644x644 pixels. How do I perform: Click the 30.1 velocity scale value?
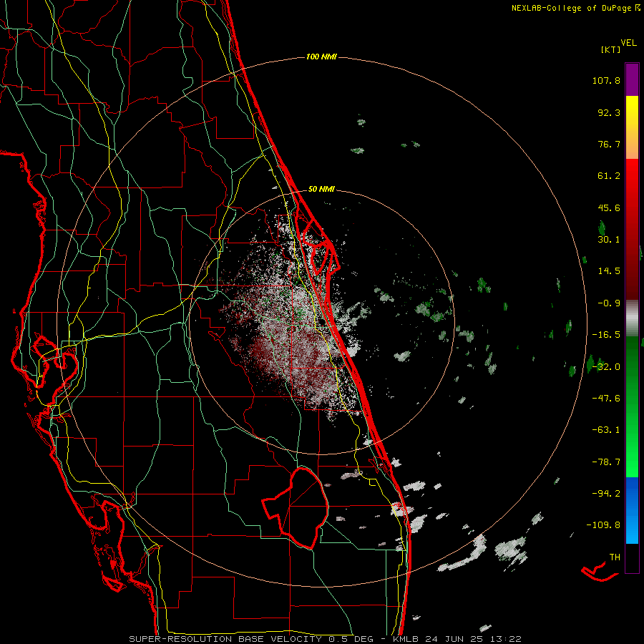609,240
